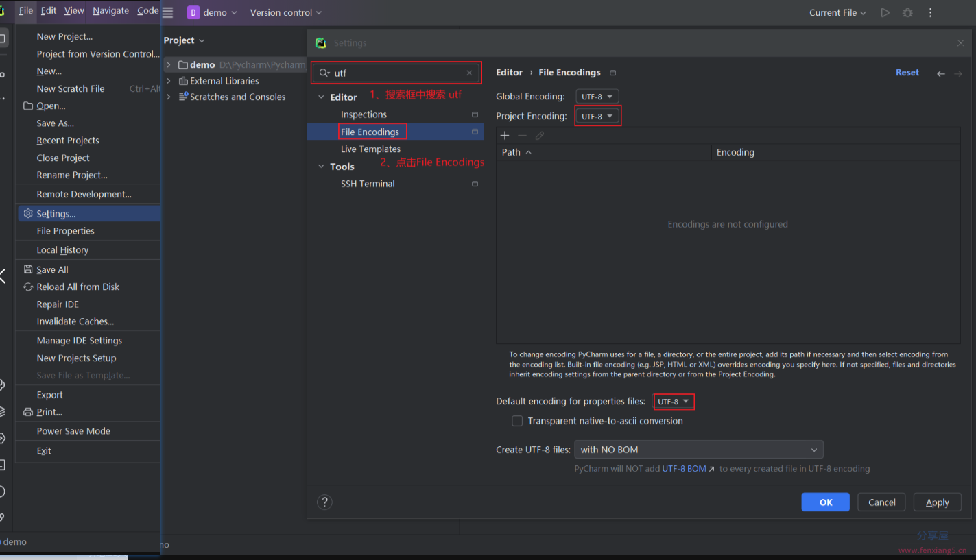The width and height of the screenshot is (976, 560).
Task: Click the Cancel button
Action: click(882, 502)
